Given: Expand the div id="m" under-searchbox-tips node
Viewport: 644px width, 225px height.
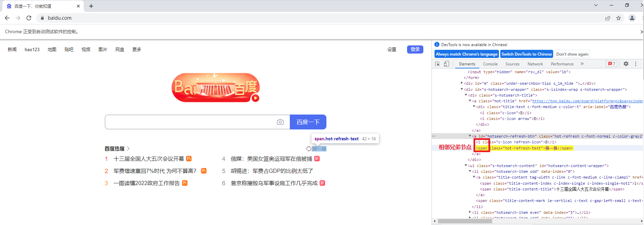Looking at the screenshot, I should click(x=462, y=83).
